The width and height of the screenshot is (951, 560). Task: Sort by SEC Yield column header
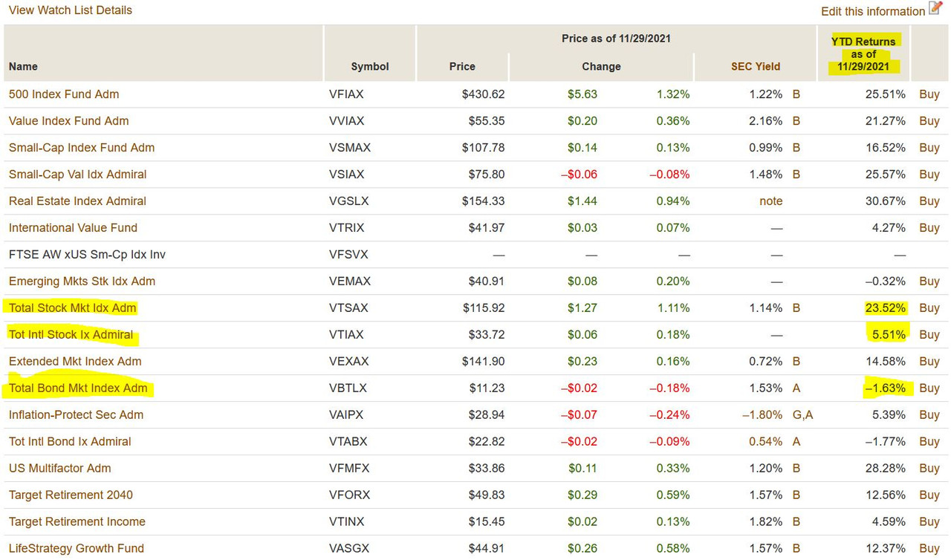coord(756,66)
